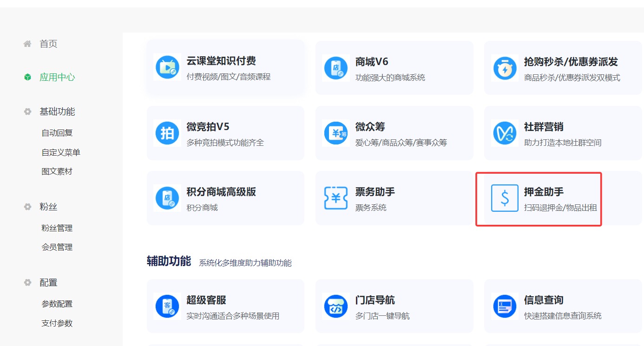The height and width of the screenshot is (346, 644).
Task: Click the 信息查询 search icon
Action: point(505,307)
